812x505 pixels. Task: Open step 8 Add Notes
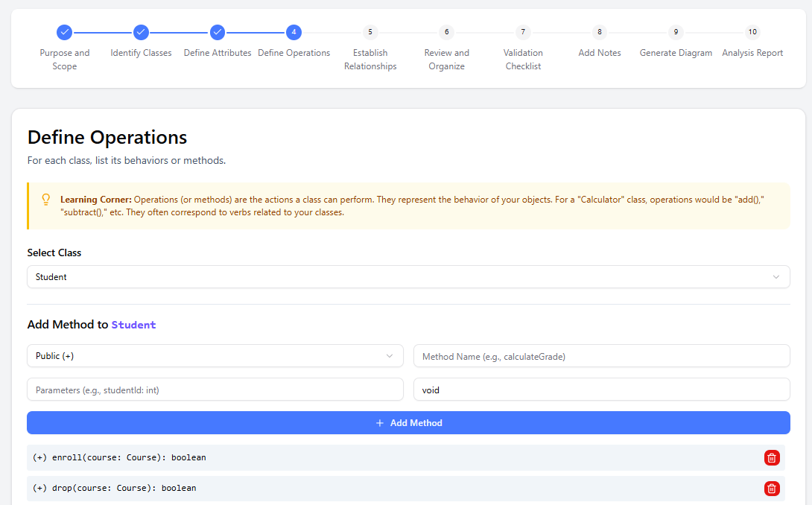pyautogui.click(x=599, y=32)
